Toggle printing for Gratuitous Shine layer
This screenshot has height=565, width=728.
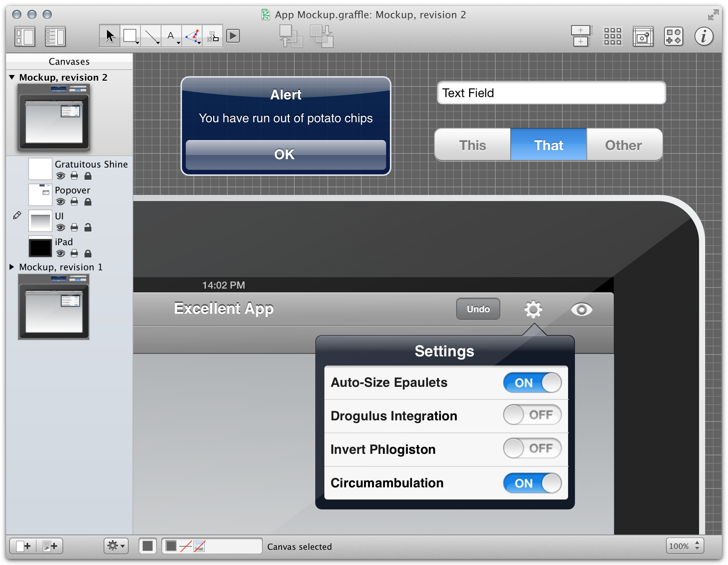(74, 176)
